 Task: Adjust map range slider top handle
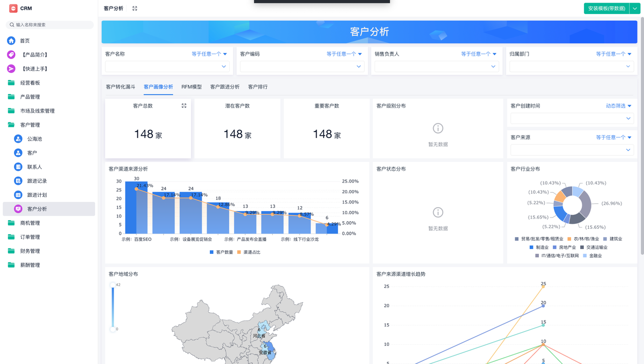(113, 285)
